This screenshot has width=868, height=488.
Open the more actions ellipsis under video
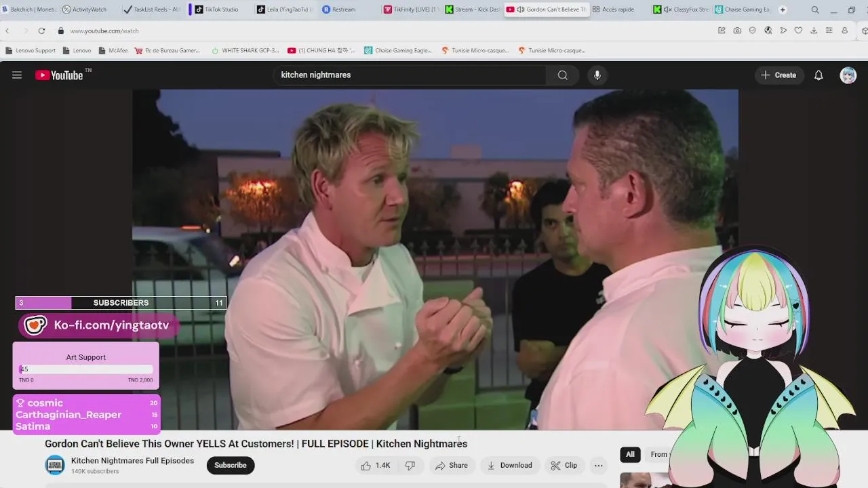[598, 466]
